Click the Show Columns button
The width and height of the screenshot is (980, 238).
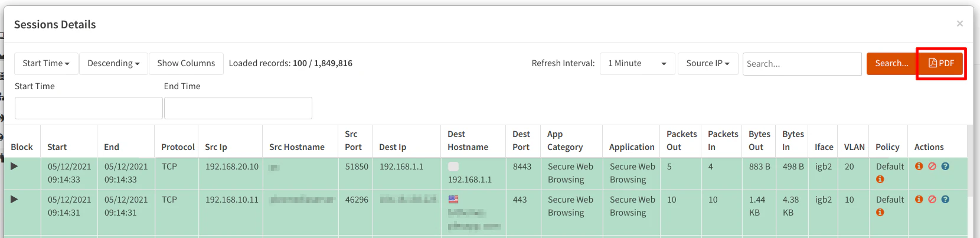[186, 63]
